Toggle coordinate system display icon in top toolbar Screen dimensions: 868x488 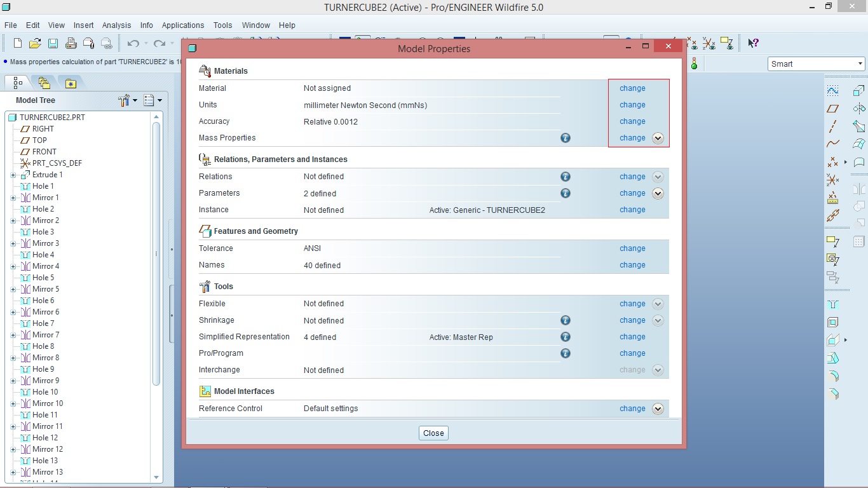point(709,43)
